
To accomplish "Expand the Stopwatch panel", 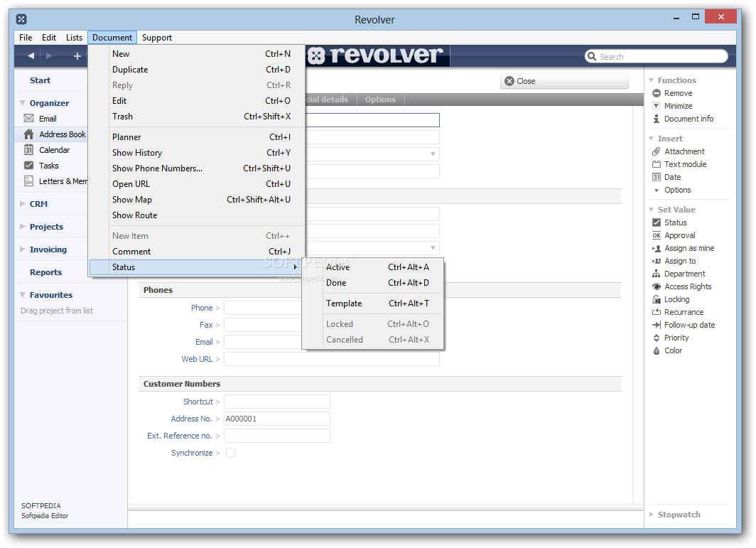I will click(x=652, y=515).
